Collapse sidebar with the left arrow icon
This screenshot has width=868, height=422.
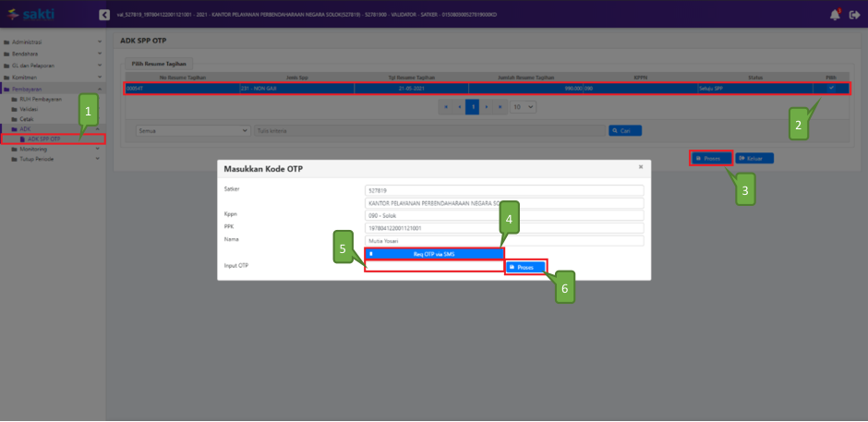pyautogui.click(x=103, y=15)
